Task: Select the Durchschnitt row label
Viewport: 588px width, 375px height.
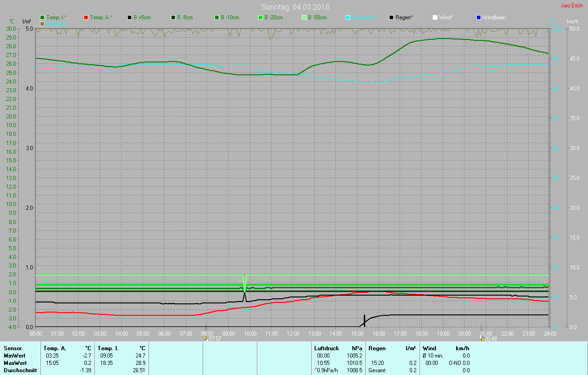Action: tap(20, 370)
